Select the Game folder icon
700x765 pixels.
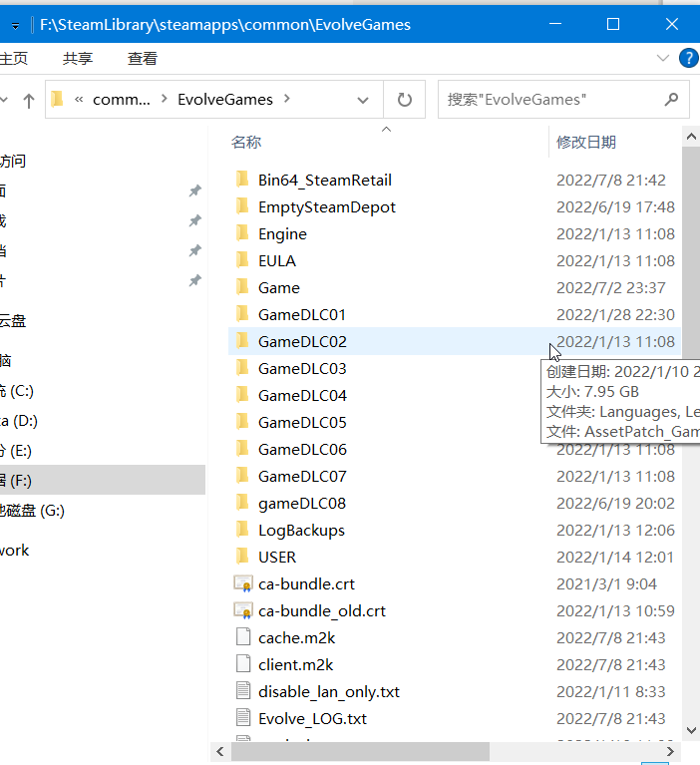coord(242,287)
